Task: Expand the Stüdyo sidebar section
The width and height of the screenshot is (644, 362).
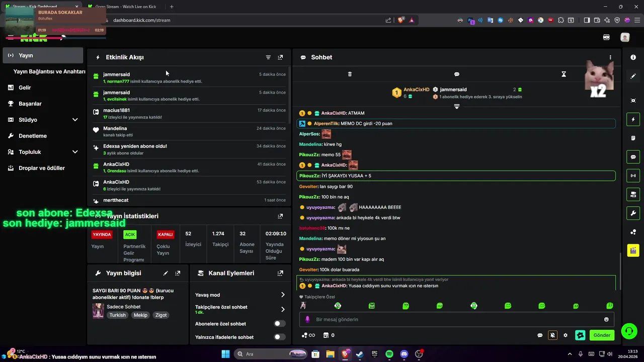Action: tap(75, 120)
